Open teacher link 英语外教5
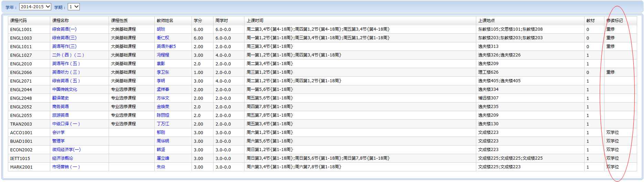This screenshot has height=182, width=644. 166,46
